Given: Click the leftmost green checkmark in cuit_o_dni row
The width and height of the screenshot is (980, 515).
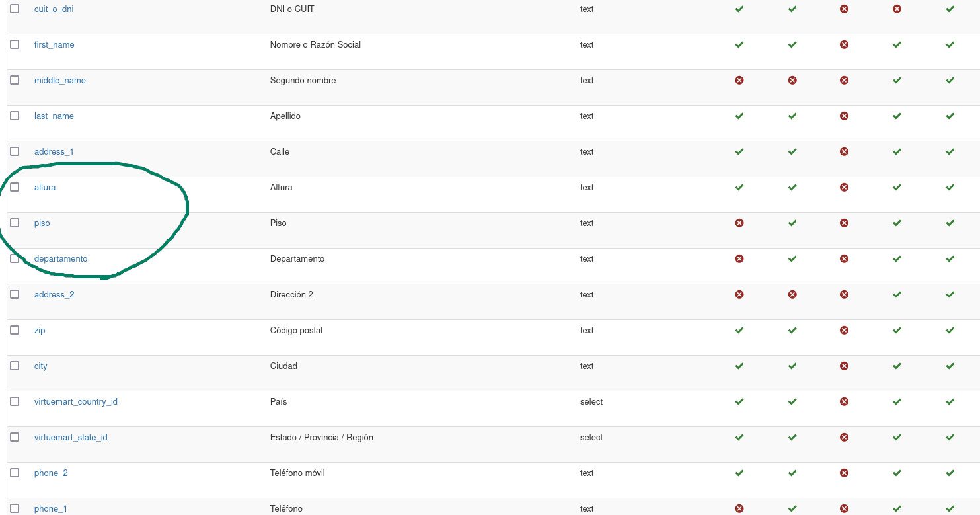Looking at the screenshot, I should [x=739, y=9].
